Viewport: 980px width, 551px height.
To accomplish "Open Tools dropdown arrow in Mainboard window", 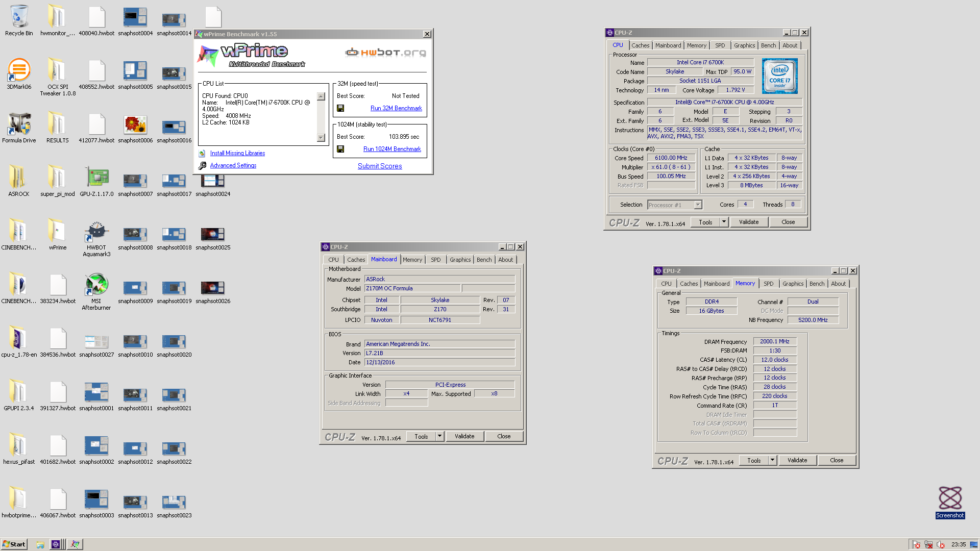I will point(439,436).
